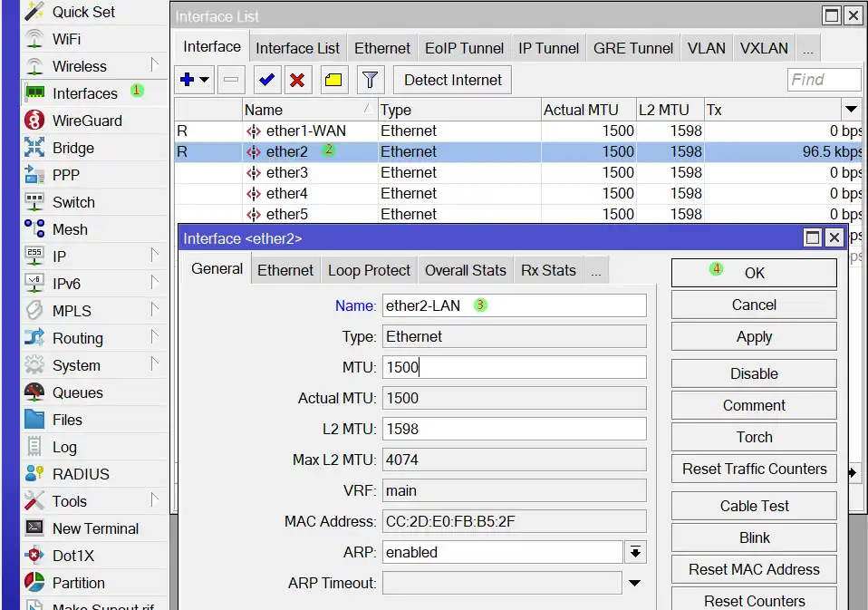Click the blue checkmark enable icon

point(266,80)
